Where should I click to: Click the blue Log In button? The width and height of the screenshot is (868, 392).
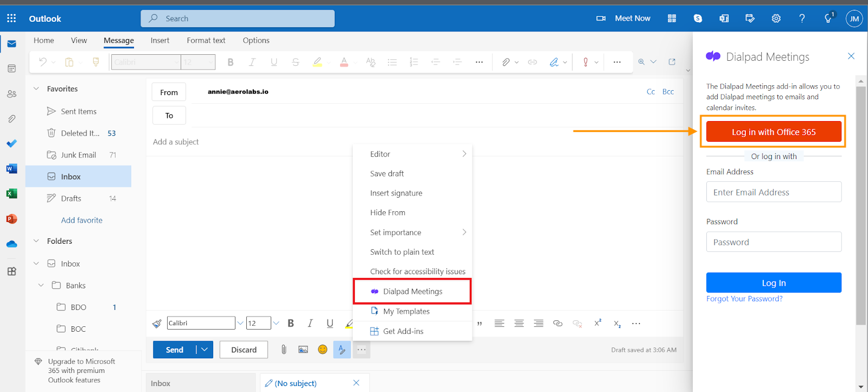point(774,283)
